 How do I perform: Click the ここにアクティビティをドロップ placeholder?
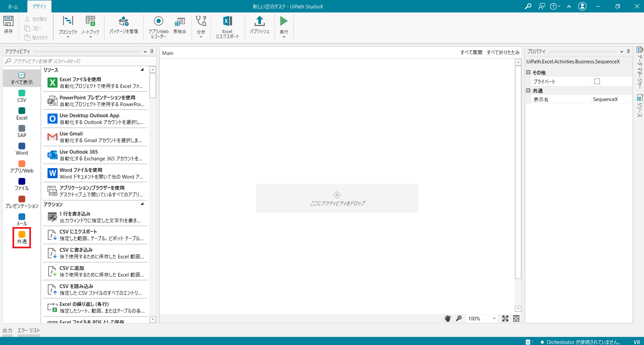(337, 198)
